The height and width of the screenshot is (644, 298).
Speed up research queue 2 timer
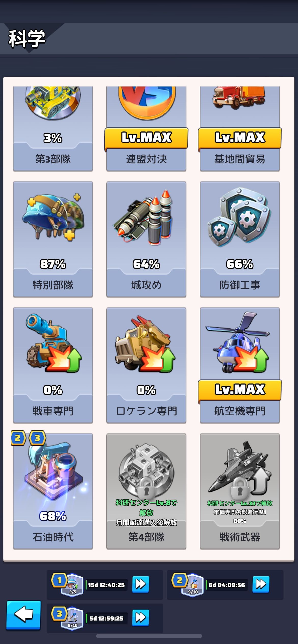pos(261,584)
